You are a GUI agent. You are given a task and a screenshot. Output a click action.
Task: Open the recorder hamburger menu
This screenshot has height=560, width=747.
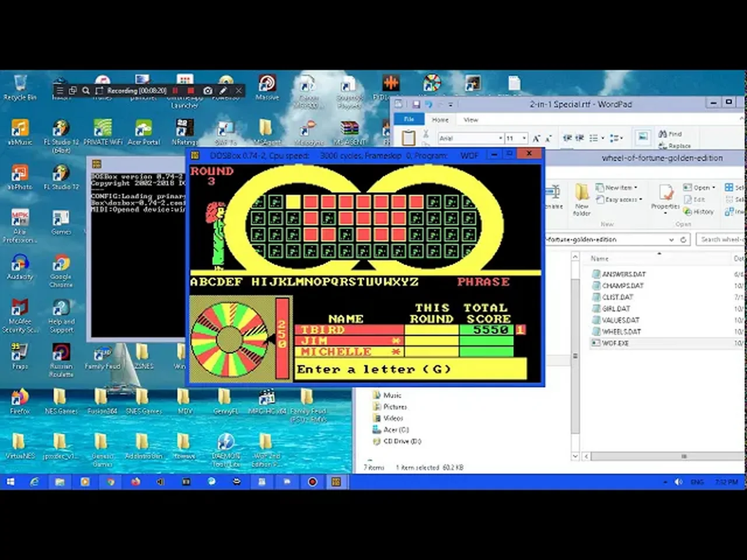[60, 90]
